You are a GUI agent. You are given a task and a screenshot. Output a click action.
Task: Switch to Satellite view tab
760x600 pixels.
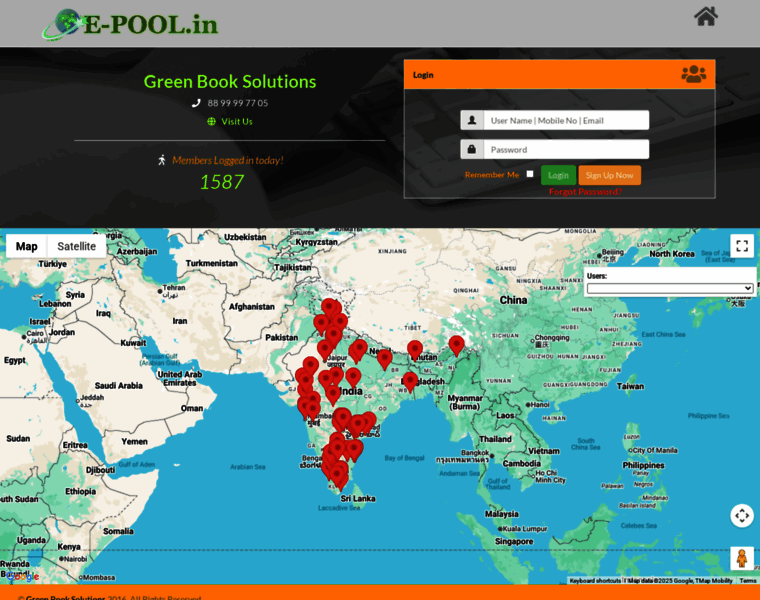tap(77, 246)
